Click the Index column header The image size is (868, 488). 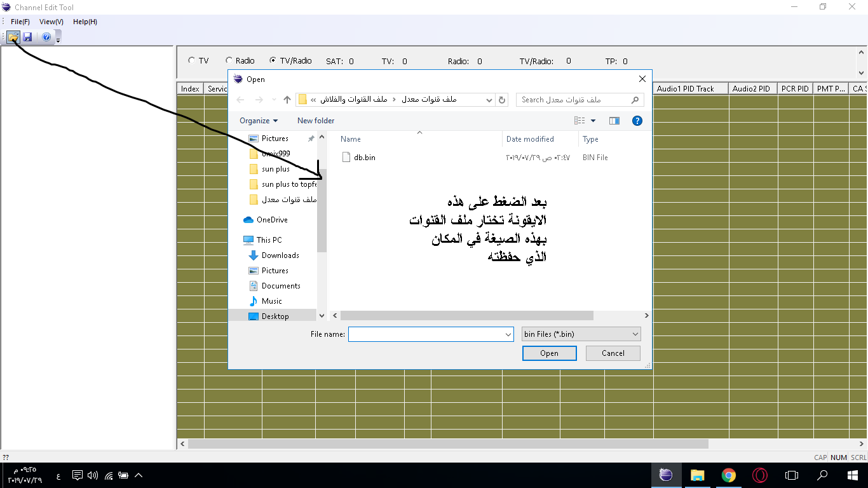point(190,89)
